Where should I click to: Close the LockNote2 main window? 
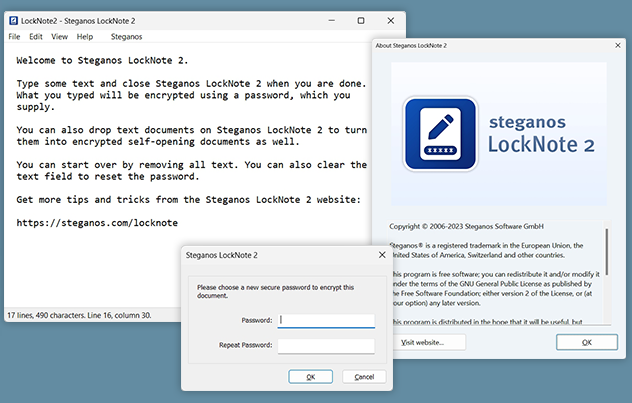(x=391, y=21)
